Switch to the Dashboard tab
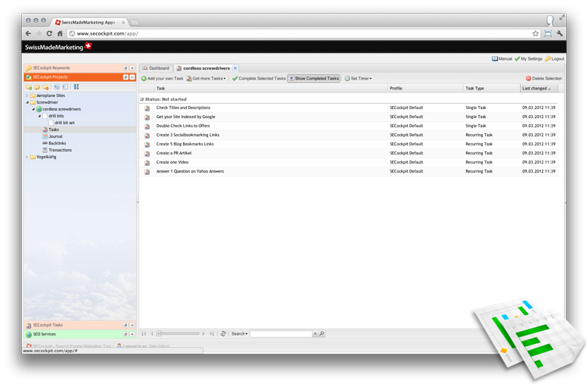Screen dimensions: 588x384 (156, 68)
